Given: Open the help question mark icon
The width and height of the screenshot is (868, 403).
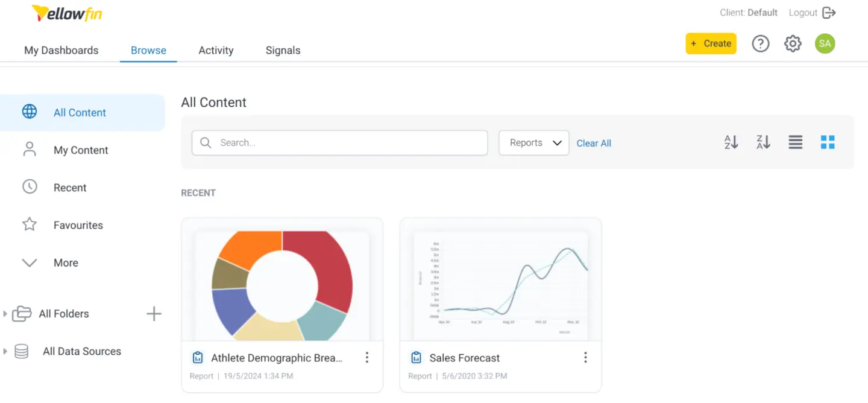Looking at the screenshot, I should click(x=761, y=43).
